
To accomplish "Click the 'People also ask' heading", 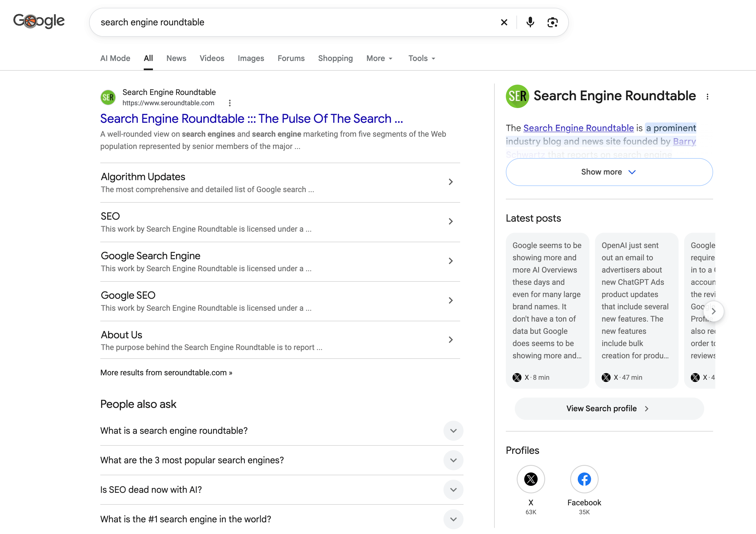I will [138, 404].
